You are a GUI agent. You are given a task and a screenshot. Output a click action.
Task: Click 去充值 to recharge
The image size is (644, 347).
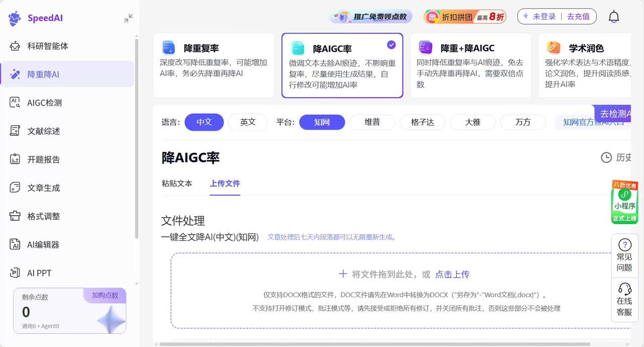coord(578,17)
